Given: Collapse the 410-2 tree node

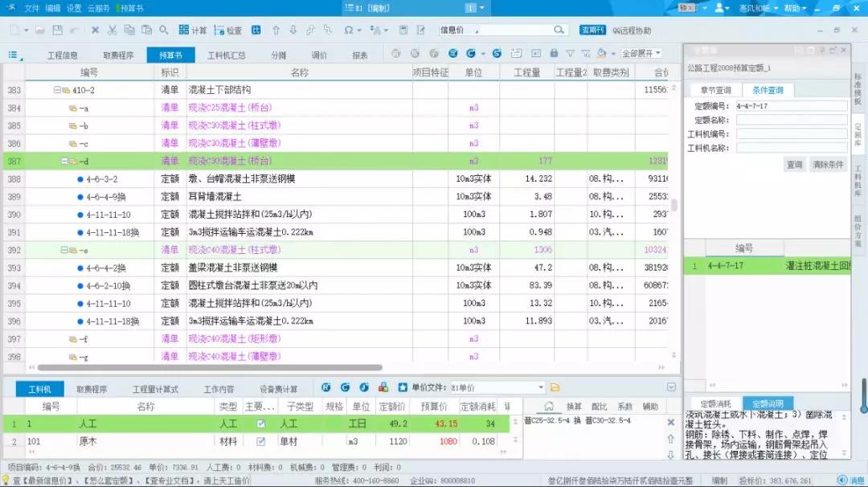Looking at the screenshot, I should point(57,91).
